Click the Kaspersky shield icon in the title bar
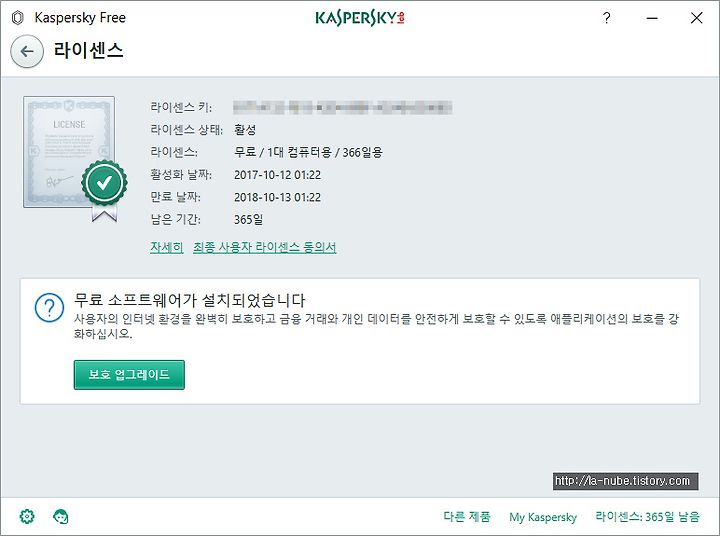 [x=17, y=18]
